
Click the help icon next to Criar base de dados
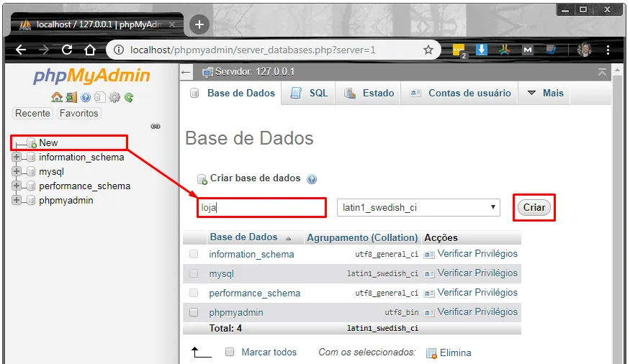pos(312,179)
